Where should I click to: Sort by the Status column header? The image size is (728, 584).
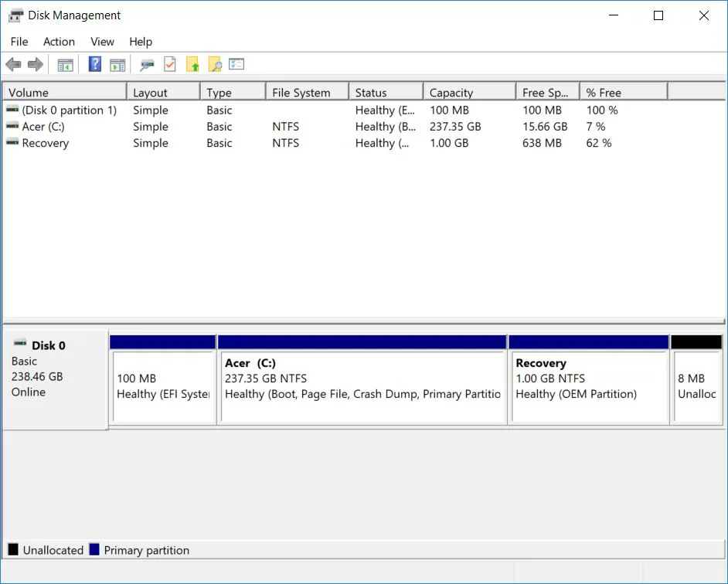pos(386,93)
